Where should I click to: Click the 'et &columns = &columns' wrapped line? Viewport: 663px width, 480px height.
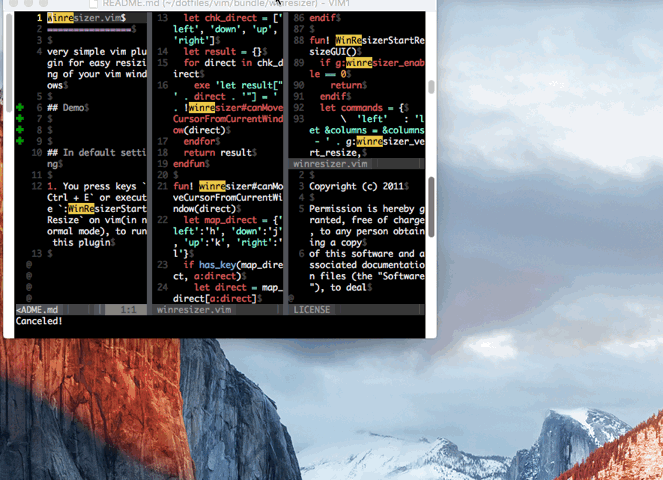[x=367, y=130]
